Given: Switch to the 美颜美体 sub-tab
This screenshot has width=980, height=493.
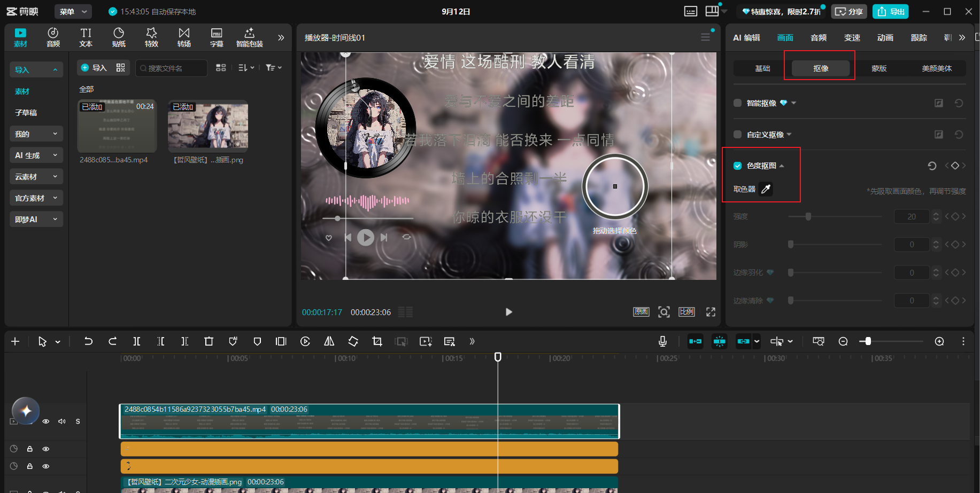Looking at the screenshot, I should pyautogui.click(x=937, y=68).
